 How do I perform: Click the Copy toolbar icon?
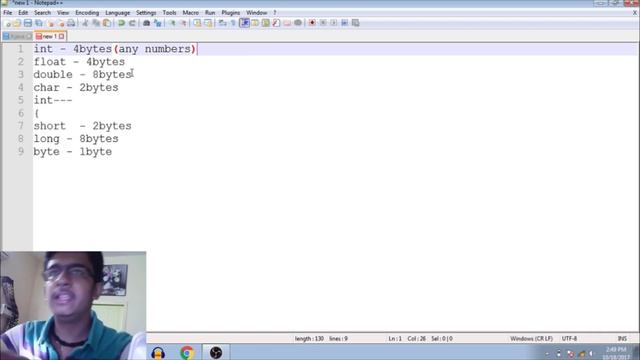[96, 23]
